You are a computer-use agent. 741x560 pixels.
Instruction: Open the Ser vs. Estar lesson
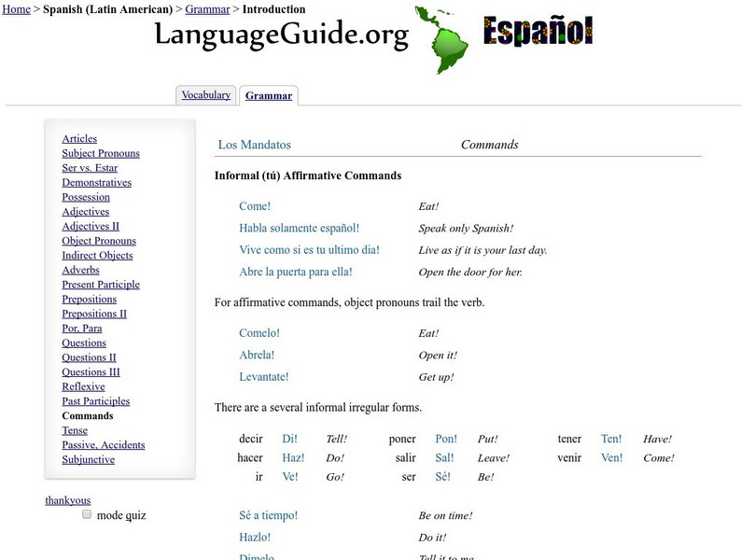click(90, 168)
